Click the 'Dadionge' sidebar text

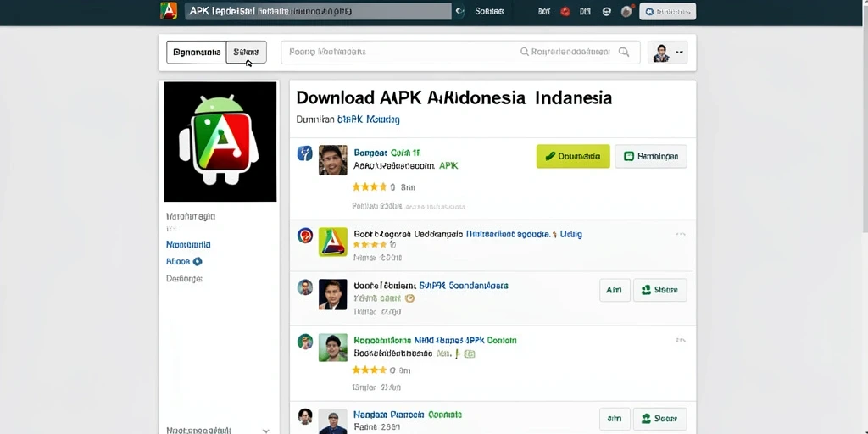pyautogui.click(x=184, y=278)
